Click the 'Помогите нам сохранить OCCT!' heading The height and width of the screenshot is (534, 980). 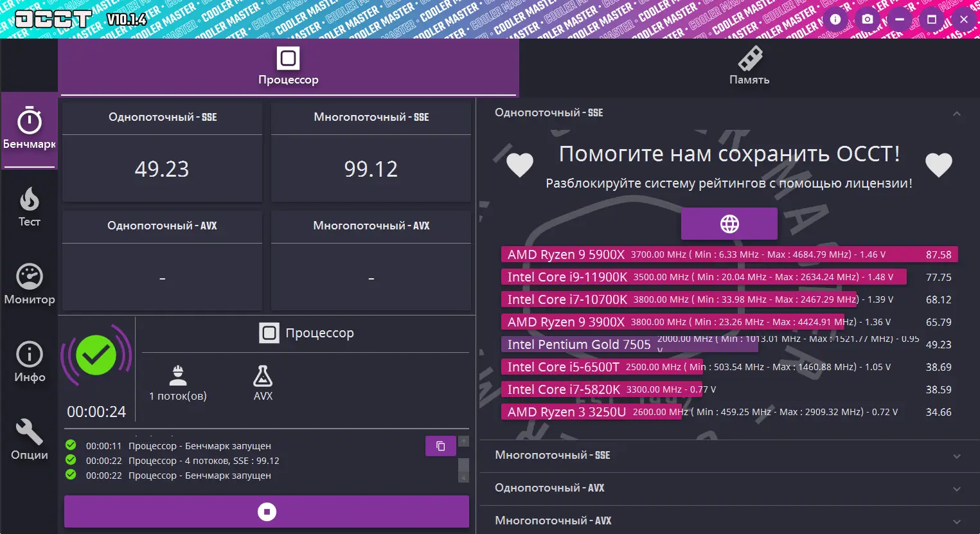(x=729, y=154)
